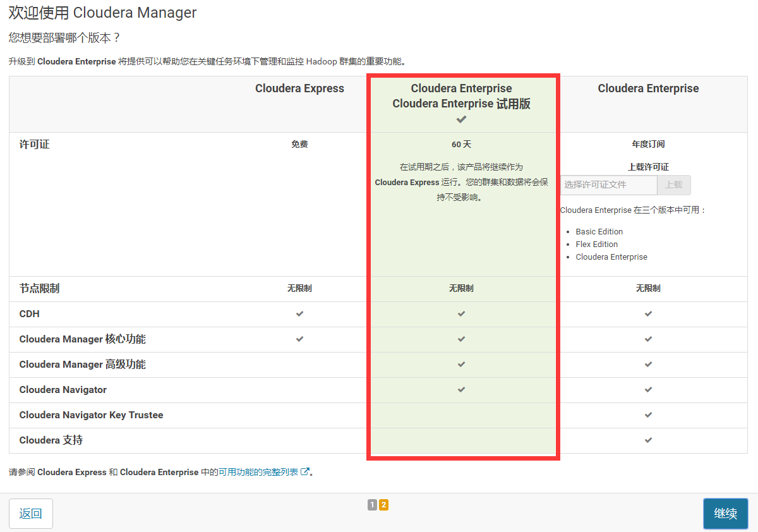Image resolution: width=758 pixels, height=532 pixels.
Task: Go to wizard page indicator 2
Action: click(383, 505)
